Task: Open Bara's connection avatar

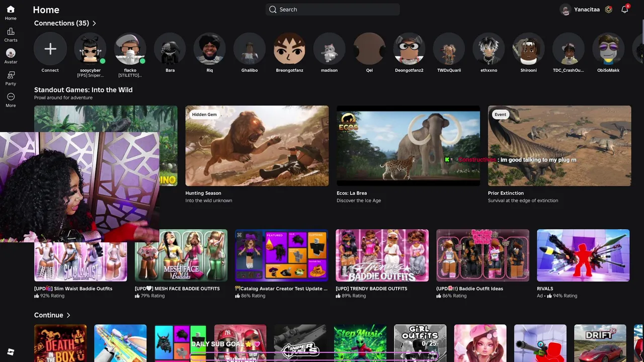Action: click(x=170, y=49)
